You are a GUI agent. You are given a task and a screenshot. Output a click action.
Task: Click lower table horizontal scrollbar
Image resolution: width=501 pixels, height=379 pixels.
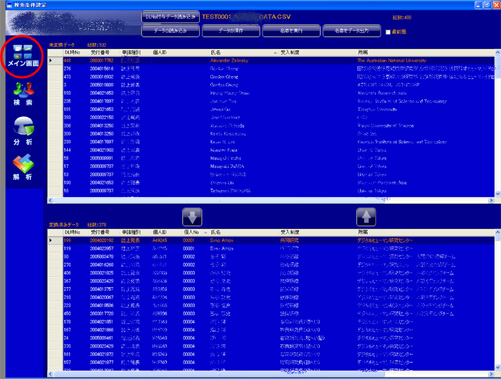(x=271, y=374)
